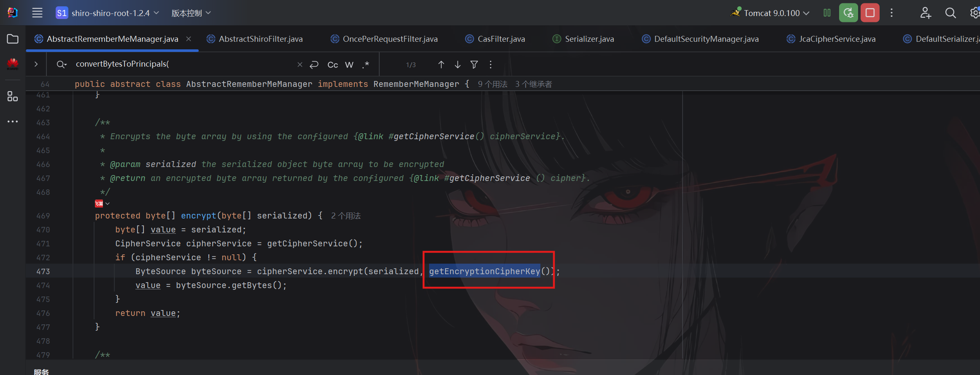980x375 pixels.
Task: Open Search Everywhere magnifier
Action: coord(950,13)
